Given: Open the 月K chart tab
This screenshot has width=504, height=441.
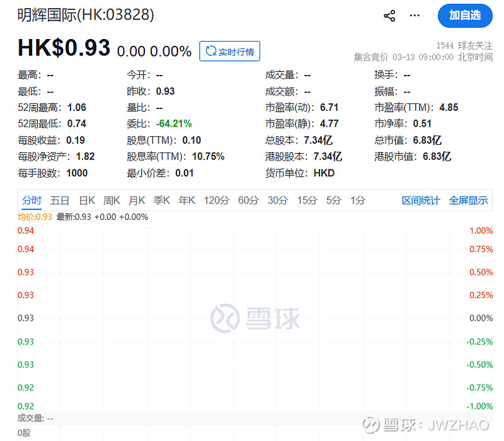Looking at the screenshot, I should pos(137,200).
